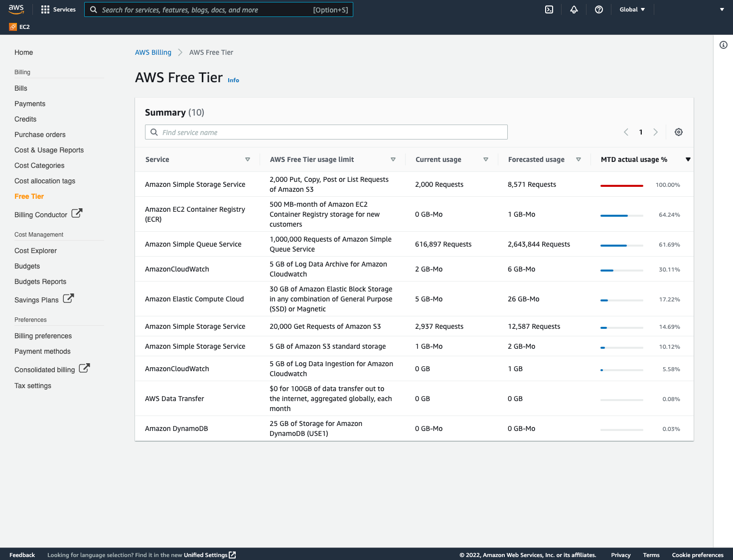The height and width of the screenshot is (560, 733).
Task: Open Privacy link in the footer
Action: tap(621, 555)
